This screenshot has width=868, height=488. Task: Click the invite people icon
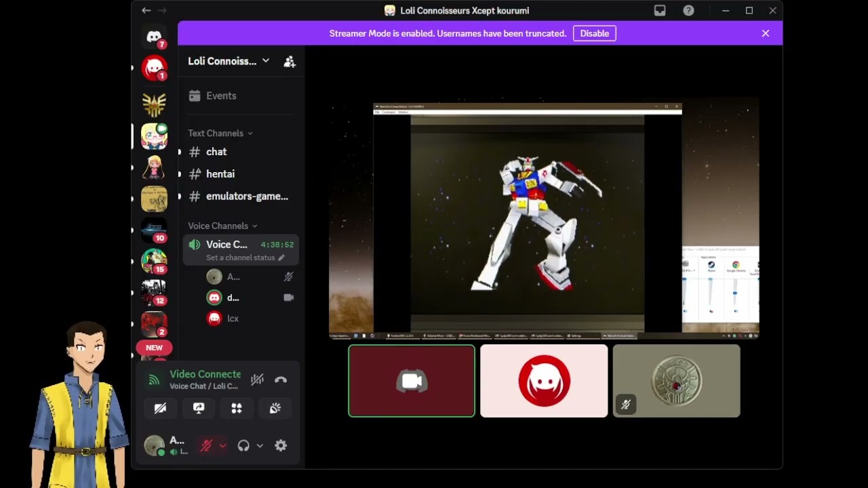[x=290, y=62]
